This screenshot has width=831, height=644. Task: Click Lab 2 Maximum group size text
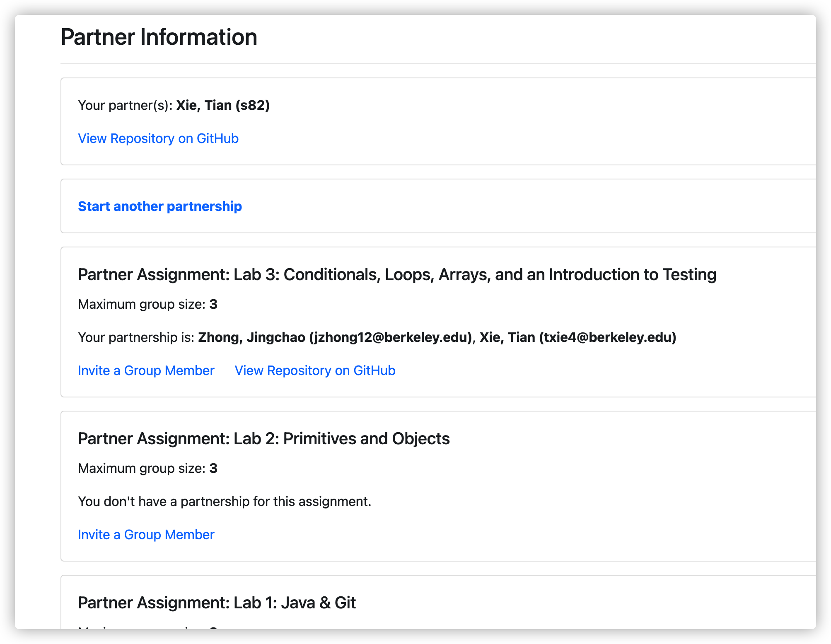click(x=148, y=468)
